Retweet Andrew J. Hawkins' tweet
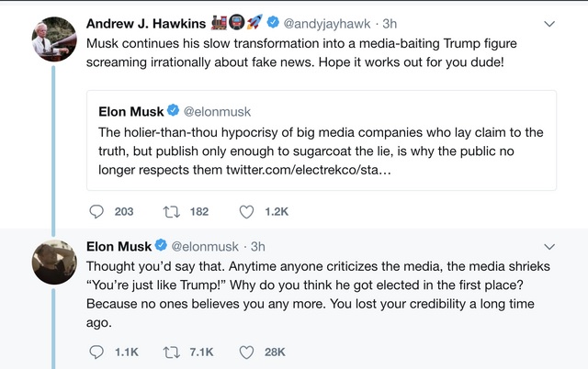This screenshot has height=369, width=588. (172, 212)
